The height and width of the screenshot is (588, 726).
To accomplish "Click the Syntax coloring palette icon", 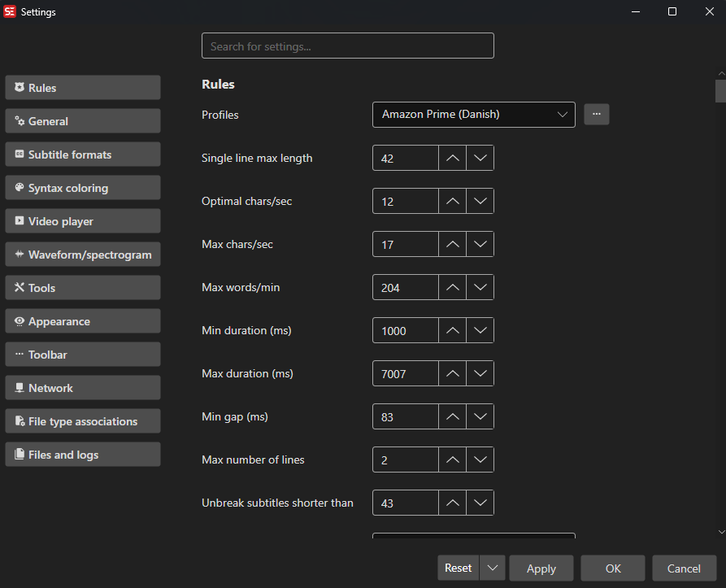I will [x=20, y=187].
